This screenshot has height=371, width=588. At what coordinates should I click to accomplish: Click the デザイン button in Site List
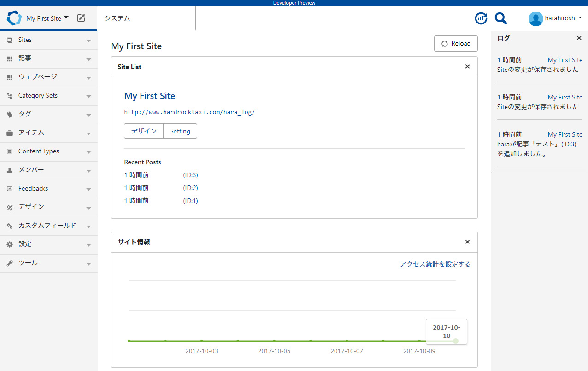pos(144,131)
